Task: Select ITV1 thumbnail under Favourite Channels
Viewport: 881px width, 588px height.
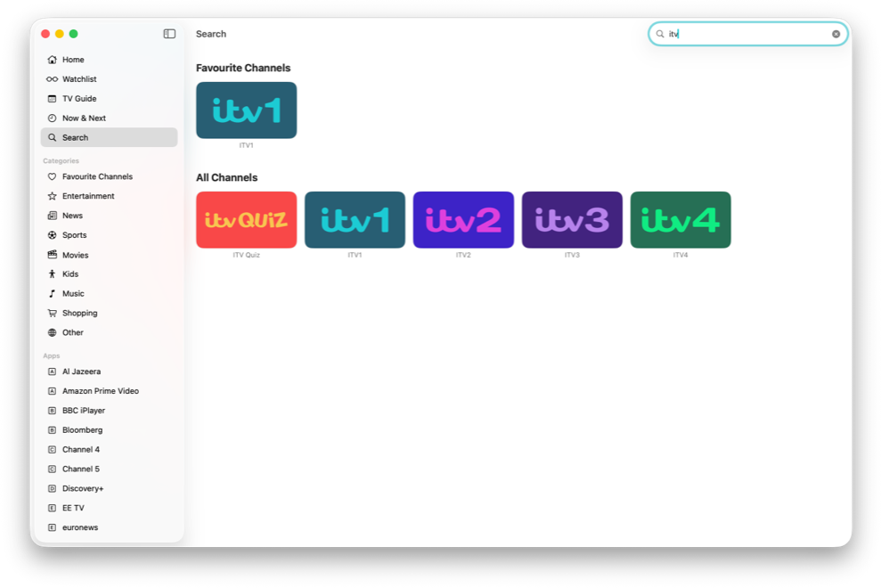Action: [246, 110]
